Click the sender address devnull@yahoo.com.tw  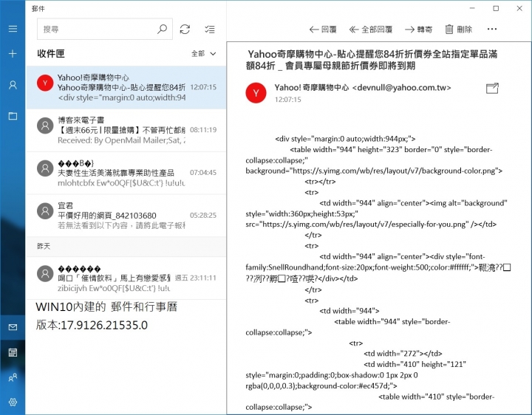pyautogui.click(x=402, y=88)
